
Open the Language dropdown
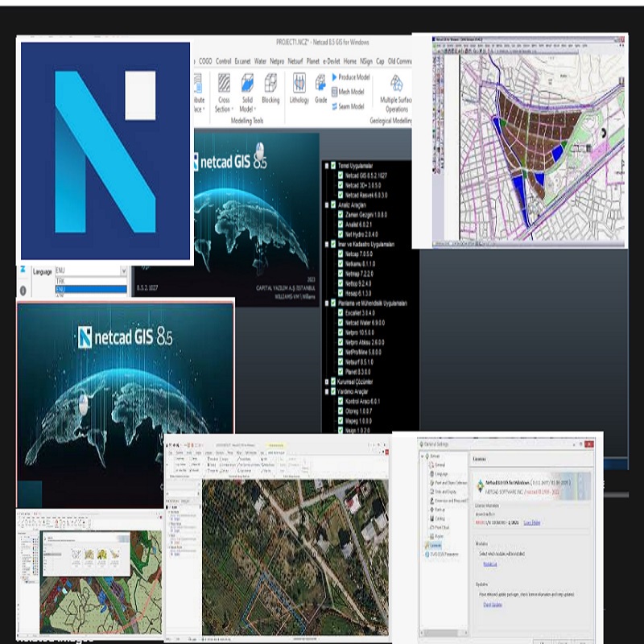click(123, 271)
